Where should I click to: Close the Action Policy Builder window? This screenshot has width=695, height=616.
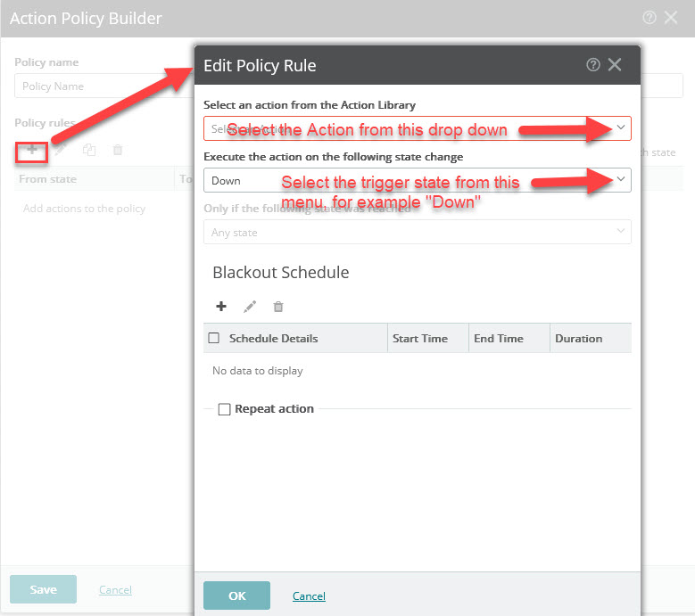[x=671, y=18]
